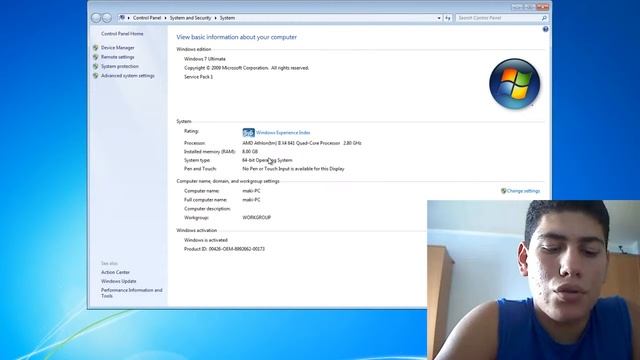The height and width of the screenshot is (360, 640).
Task: Open Device Manager link
Action: pos(118,48)
